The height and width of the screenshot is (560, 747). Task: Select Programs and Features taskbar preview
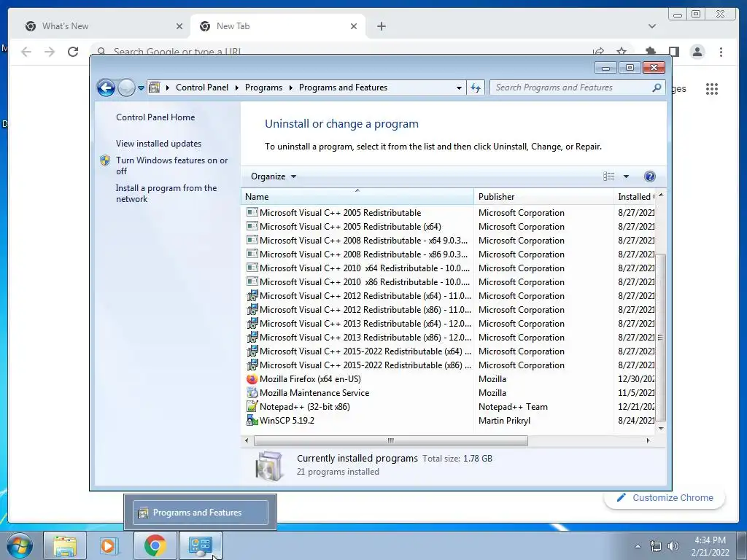click(x=200, y=513)
